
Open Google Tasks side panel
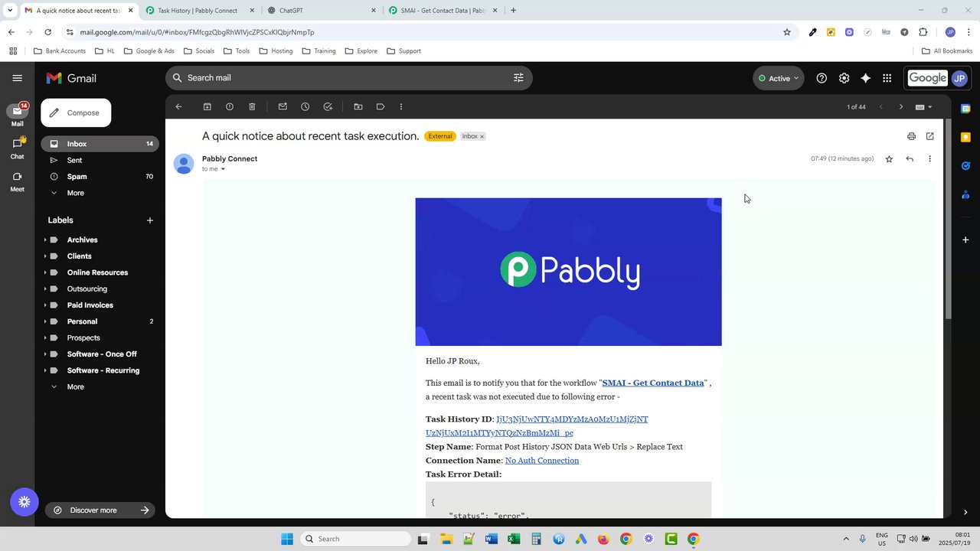pos(965,165)
